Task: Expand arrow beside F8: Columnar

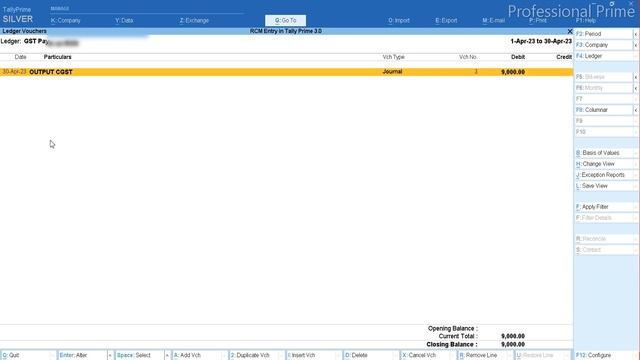Action: point(636,110)
